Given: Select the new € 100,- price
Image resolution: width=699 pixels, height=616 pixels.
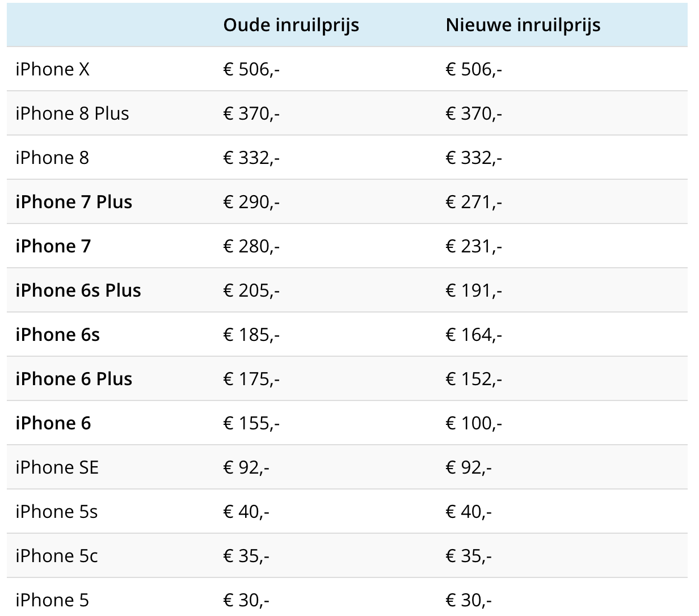Looking at the screenshot, I should (474, 423).
